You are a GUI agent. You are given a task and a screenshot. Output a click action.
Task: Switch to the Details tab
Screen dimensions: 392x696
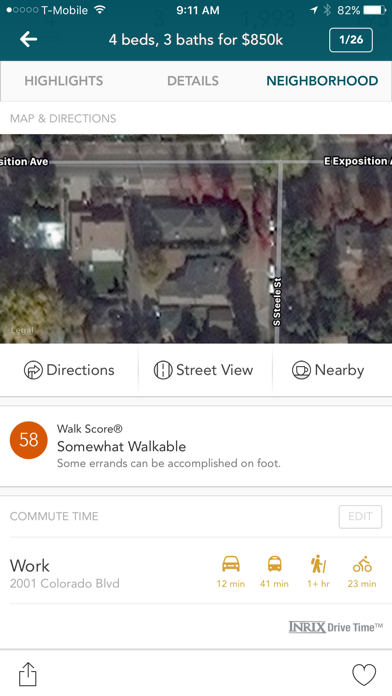[x=193, y=81]
